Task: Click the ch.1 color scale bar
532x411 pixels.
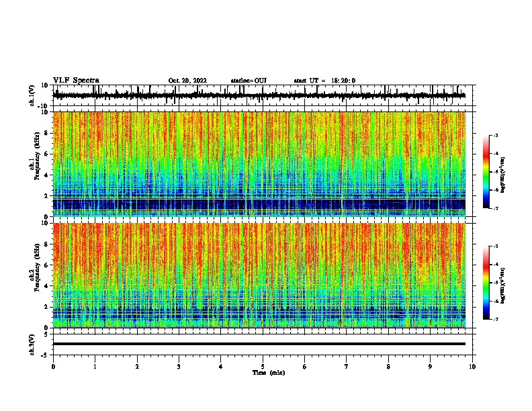Action: (486, 172)
